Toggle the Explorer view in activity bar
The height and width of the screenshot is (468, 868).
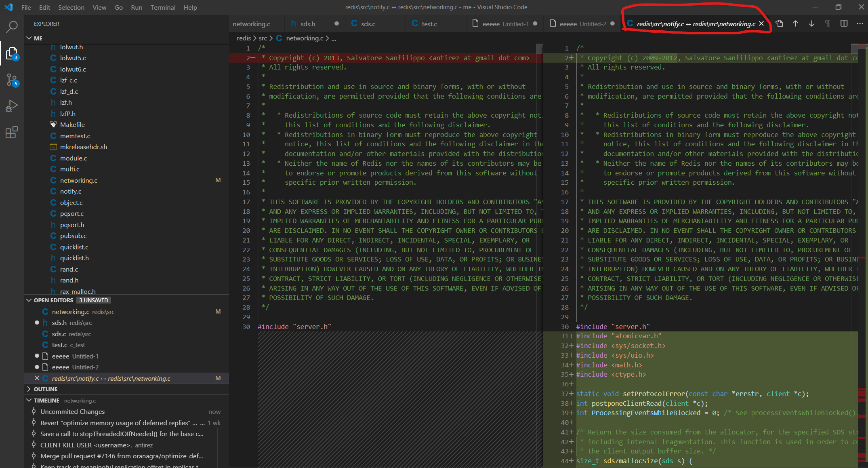tap(12, 53)
